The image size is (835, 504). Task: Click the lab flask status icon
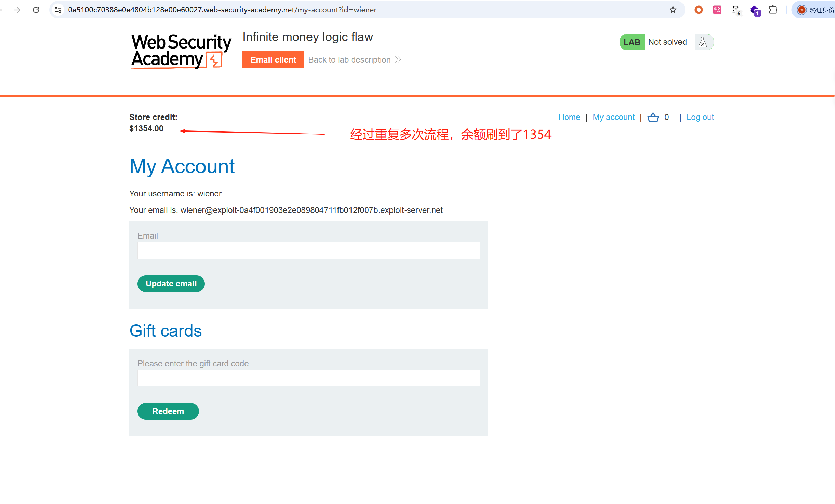pos(703,42)
